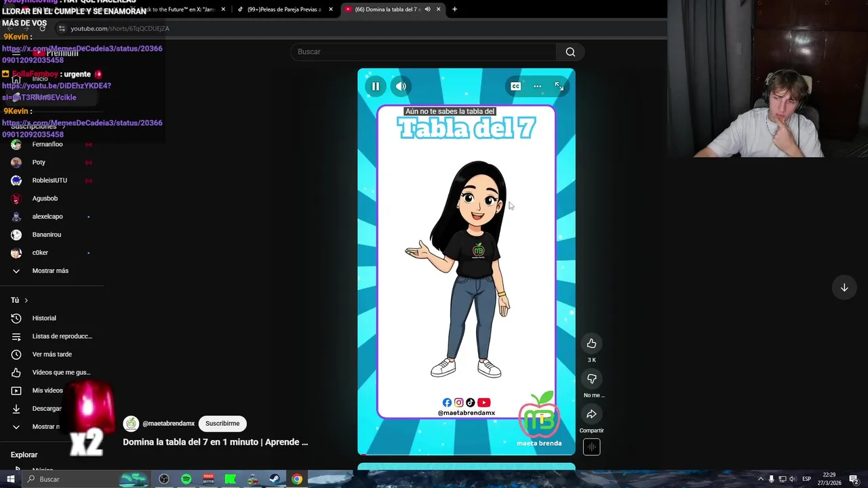
Task: Open Steam from the taskbar
Action: pyautogui.click(x=275, y=479)
